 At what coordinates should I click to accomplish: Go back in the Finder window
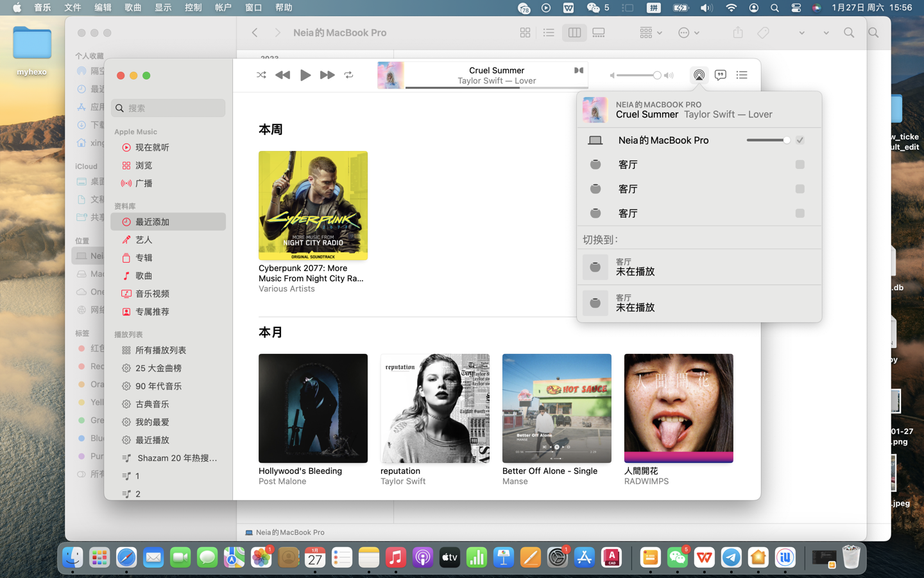click(255, 33)
